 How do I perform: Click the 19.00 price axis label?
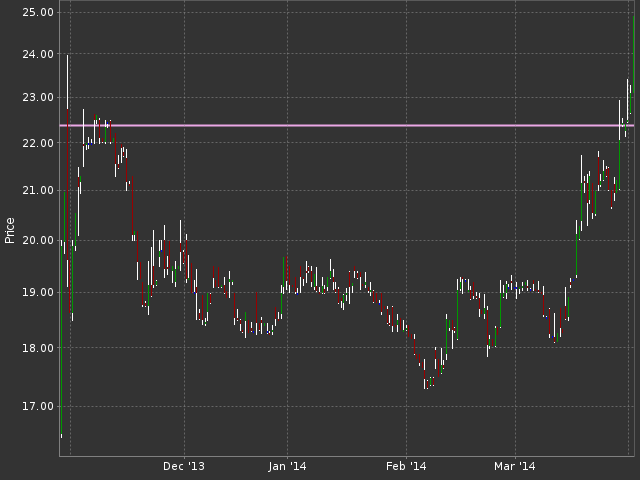(38, 292)
